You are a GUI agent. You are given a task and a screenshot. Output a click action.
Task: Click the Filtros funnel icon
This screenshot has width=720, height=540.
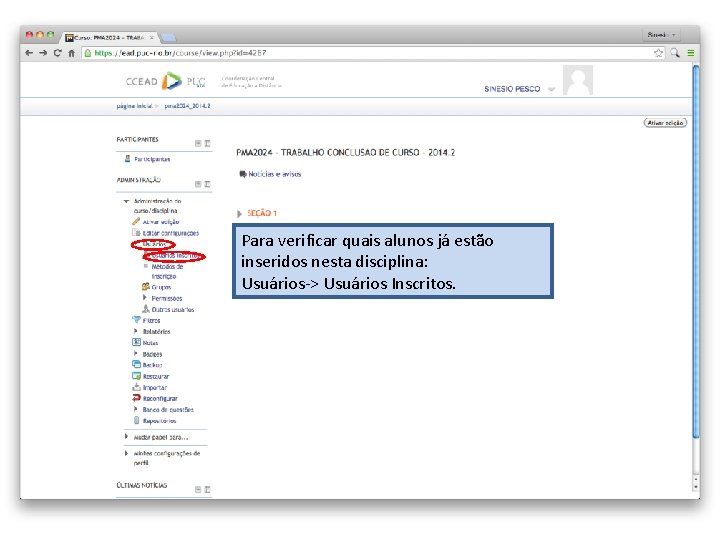[x=136, y=320]
